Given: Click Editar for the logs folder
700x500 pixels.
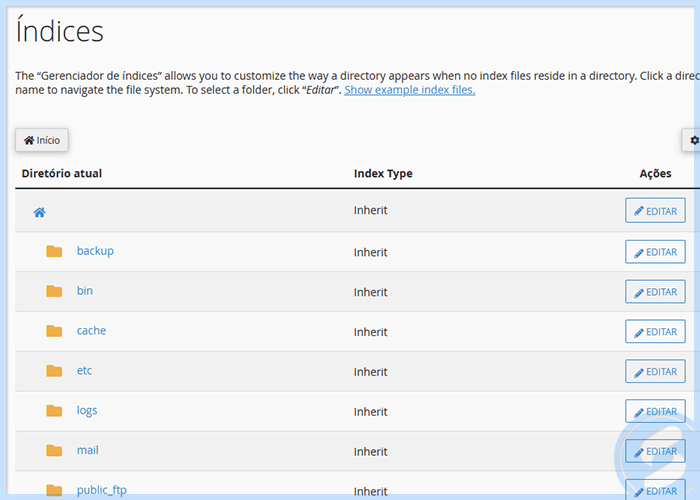Looking at the screenshot, I should [x=655, y=411].
